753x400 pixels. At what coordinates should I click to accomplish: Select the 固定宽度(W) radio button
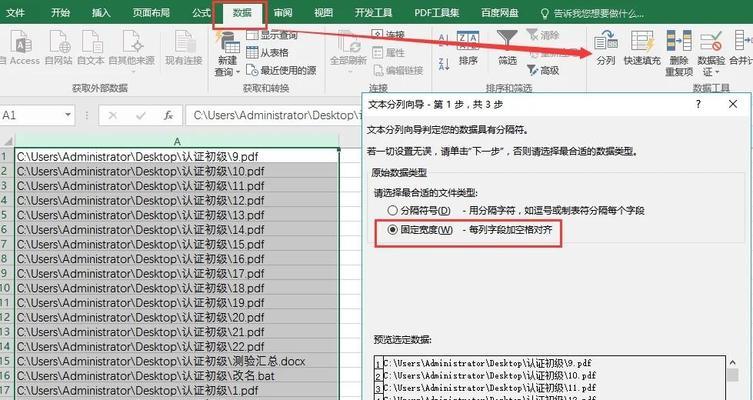pos(393,230)
